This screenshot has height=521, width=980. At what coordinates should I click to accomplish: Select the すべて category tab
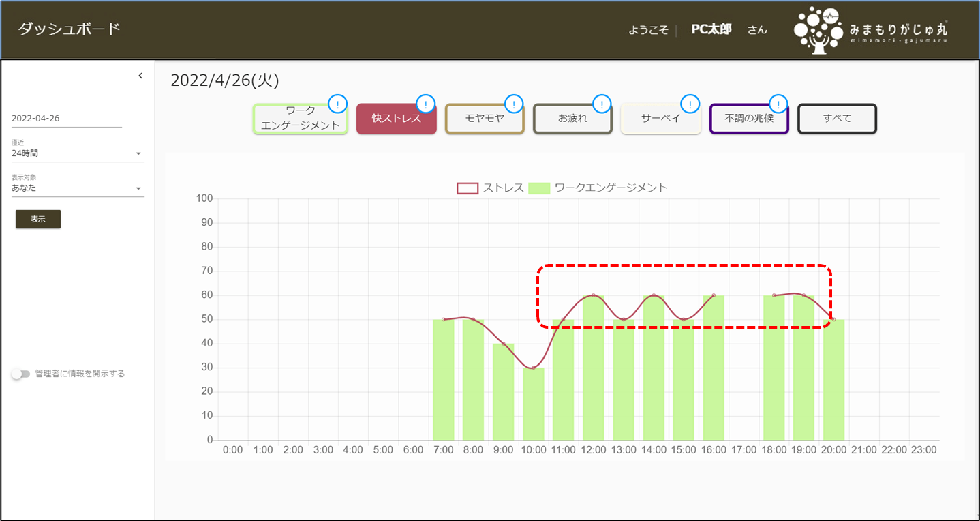point(837,119)
